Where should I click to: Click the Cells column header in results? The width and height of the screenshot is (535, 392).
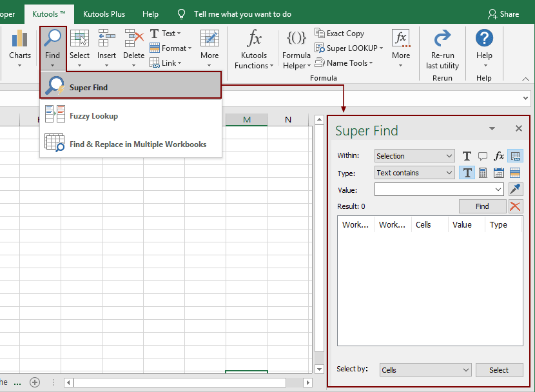coord(429,225)
